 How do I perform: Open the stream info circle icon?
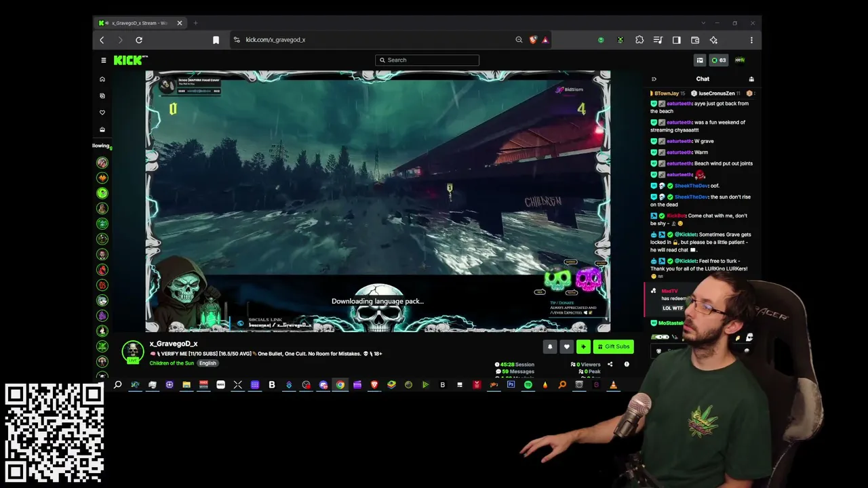pyautogui.click(x=627, y=365)
